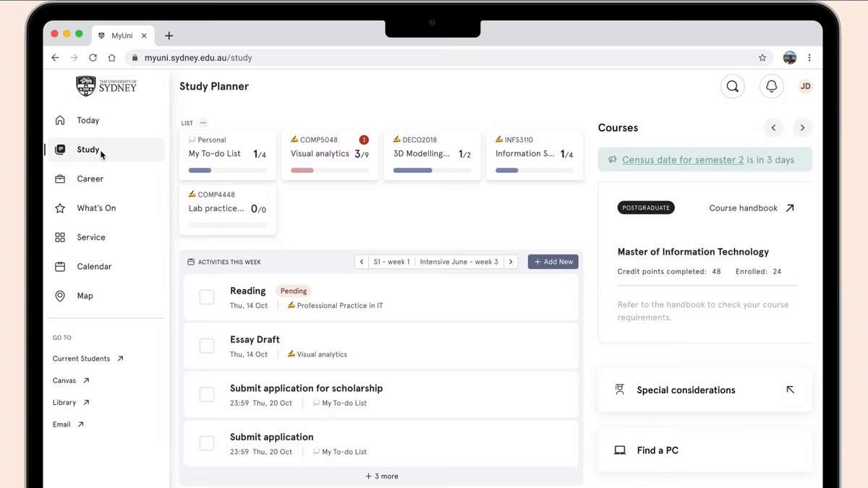The width and height of the screenshot is (868, 488).
Task: Click the What's On star icon
Action: [60, 208]
